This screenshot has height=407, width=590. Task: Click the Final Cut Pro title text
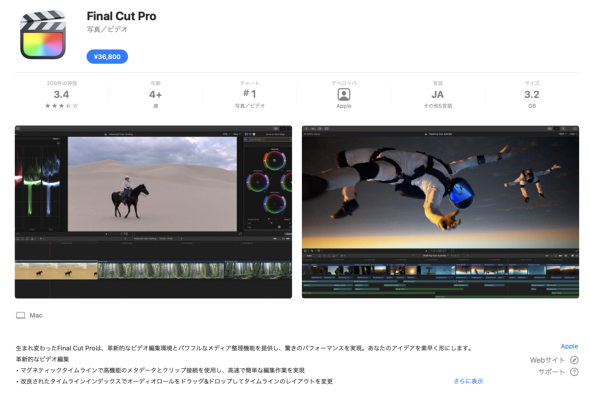121,16
